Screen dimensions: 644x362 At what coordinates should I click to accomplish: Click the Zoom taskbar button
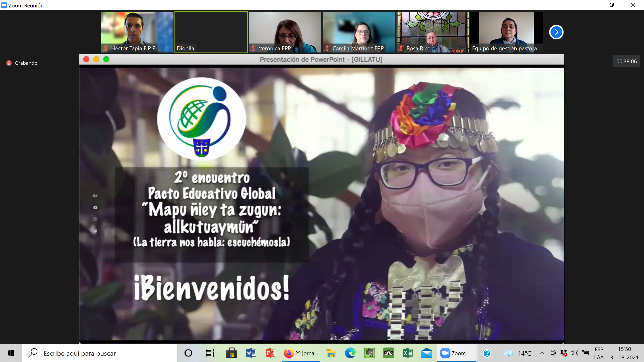pyautogui.click(x=456, y=353)
